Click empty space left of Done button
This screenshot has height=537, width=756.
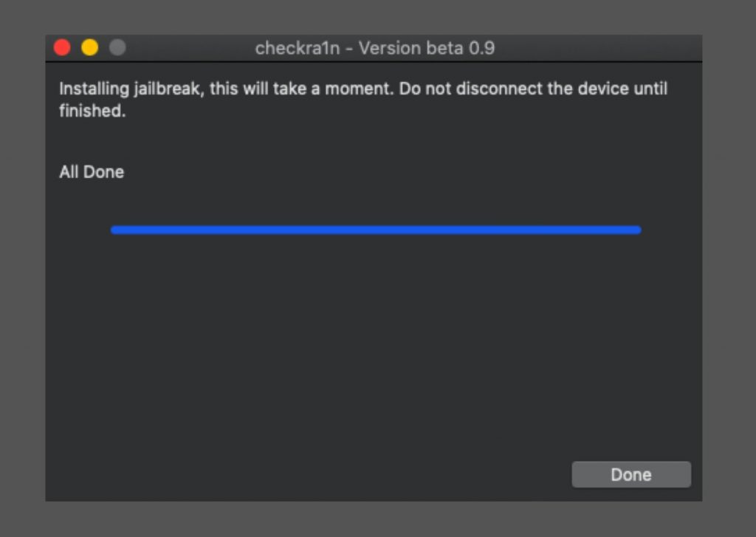click(x=309, y=474)
